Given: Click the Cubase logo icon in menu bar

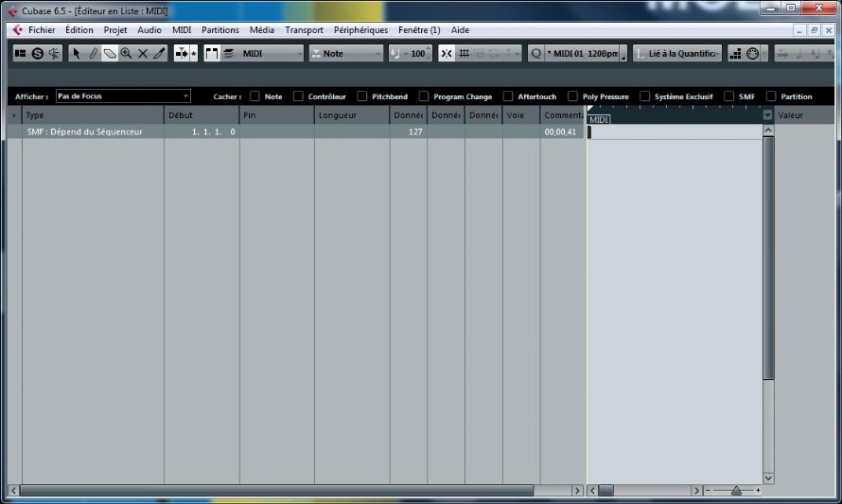Looking at the screenshot, I should pos(17,30).
